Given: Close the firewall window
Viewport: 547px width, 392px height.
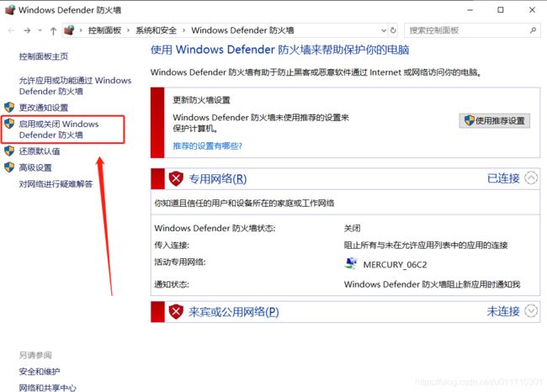Looking at the screenshot, I should 532,10.
